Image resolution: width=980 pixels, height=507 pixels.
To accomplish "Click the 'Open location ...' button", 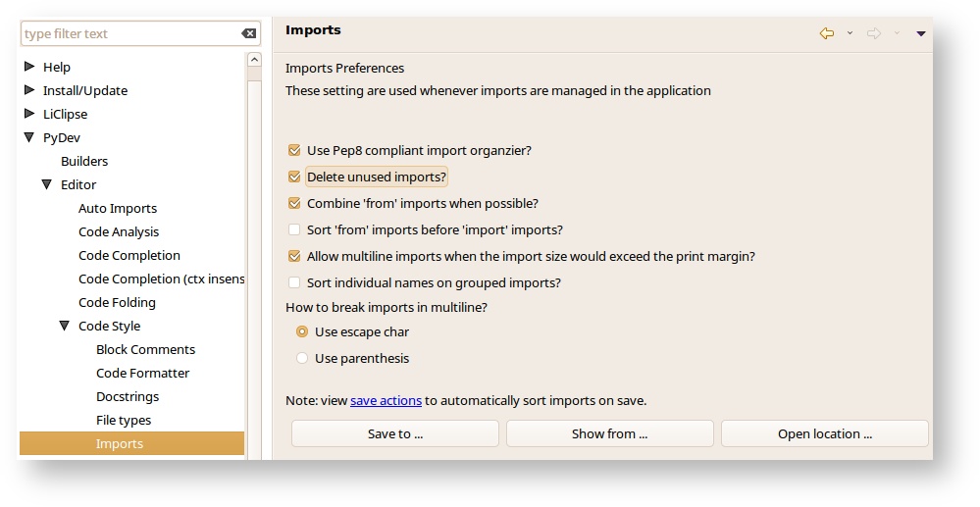I will 824,434.
